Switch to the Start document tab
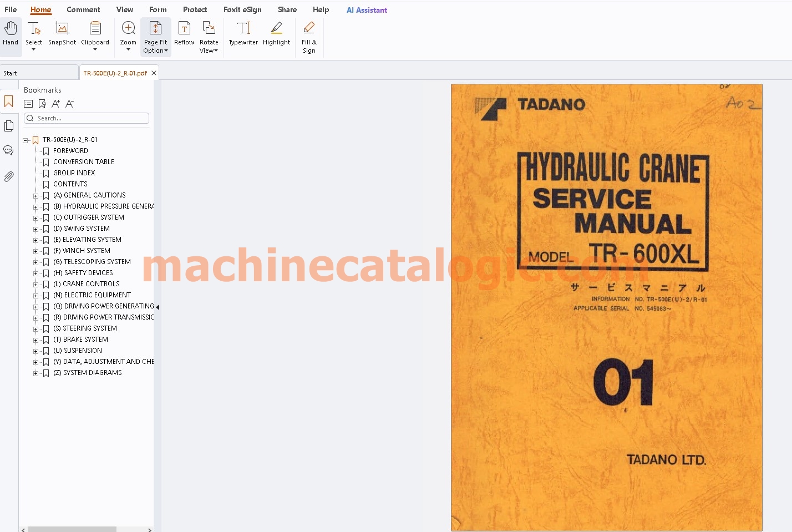The height and width of the screenshot is (532, 792). [39, 73]
